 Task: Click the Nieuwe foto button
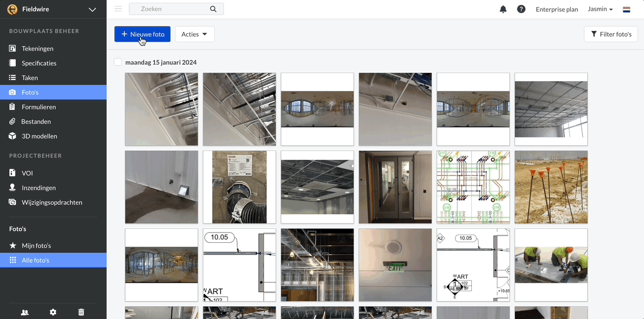coord(142,34)
